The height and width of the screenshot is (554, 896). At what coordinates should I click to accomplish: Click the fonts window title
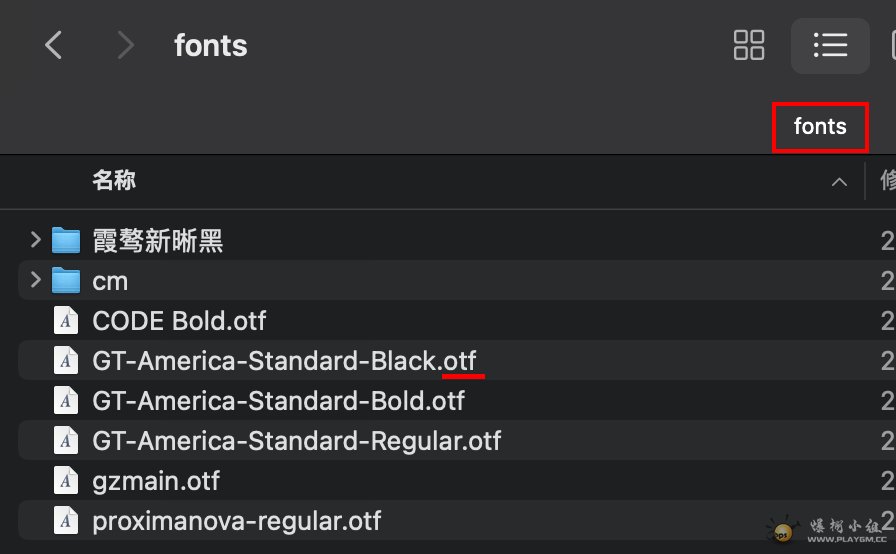click(210, 46)
